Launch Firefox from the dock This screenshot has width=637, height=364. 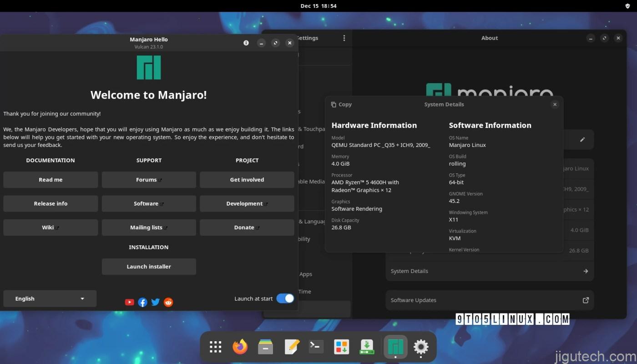tap(240, 347)
